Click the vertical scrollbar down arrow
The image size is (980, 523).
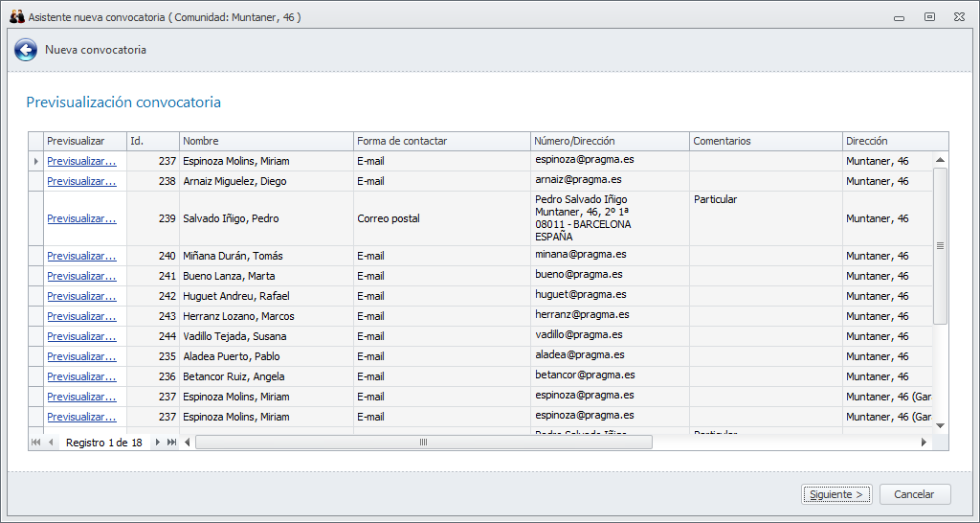940,424
